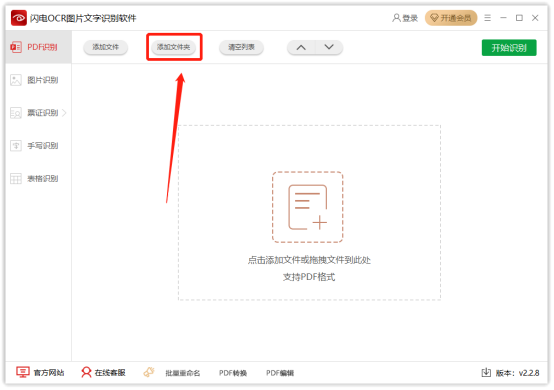This screenshot has width=554, height=390.
Task: Click the 开通会员 membership button
Action: (451, 18)
